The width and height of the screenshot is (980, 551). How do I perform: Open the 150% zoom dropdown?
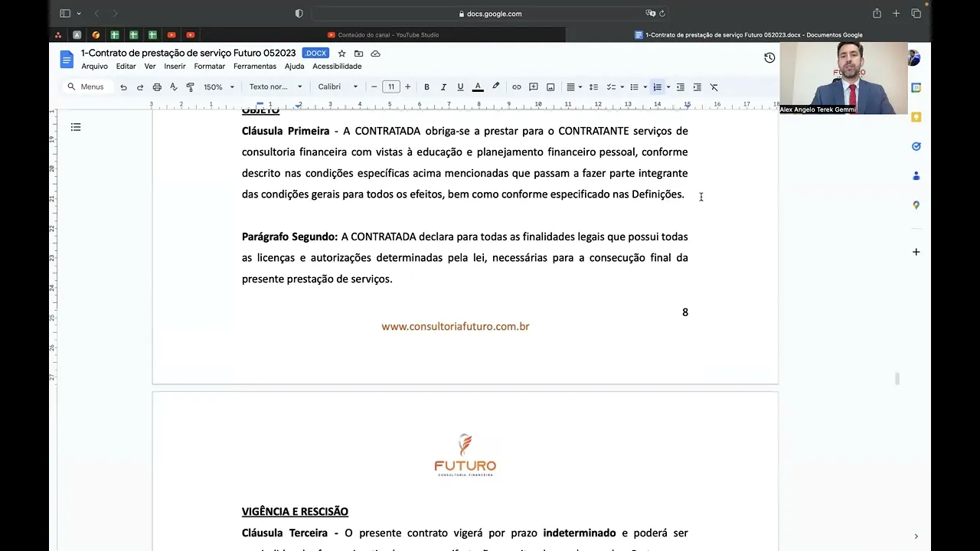219,87
